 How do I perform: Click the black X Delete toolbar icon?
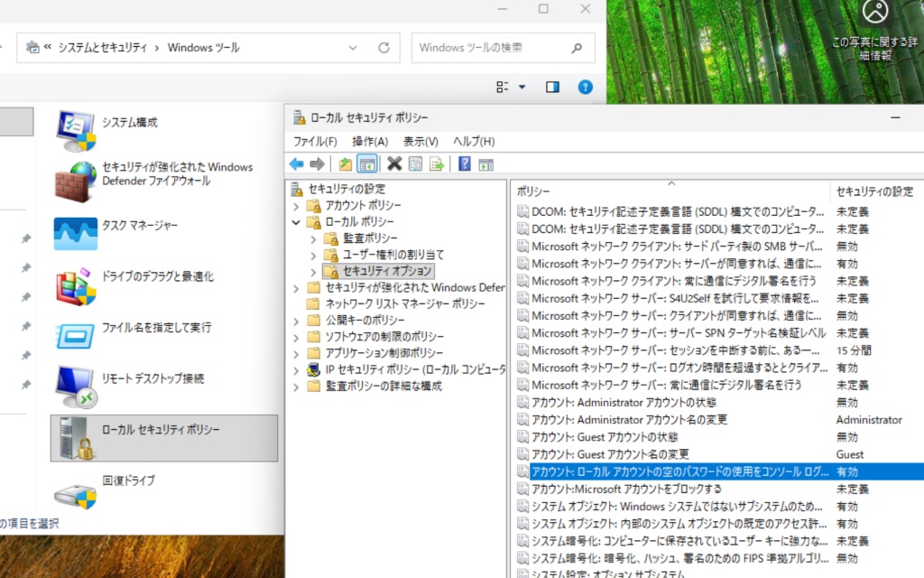(393, 163)
